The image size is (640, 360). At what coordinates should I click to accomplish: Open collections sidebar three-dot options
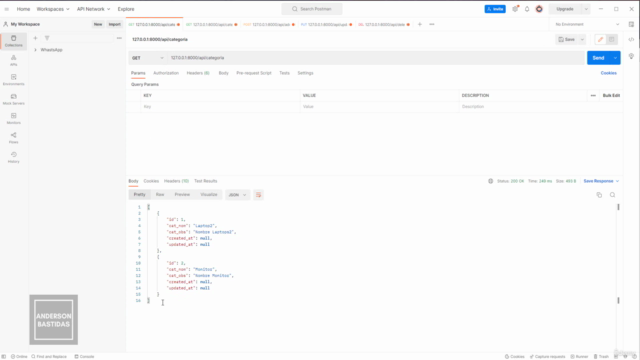pos(119,38)
